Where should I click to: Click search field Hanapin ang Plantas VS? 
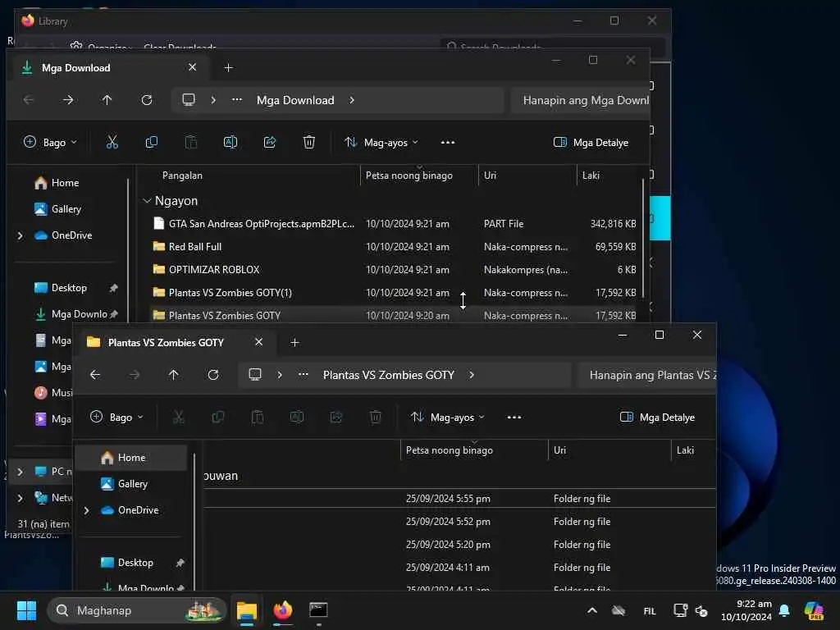(x=647, y=375)
